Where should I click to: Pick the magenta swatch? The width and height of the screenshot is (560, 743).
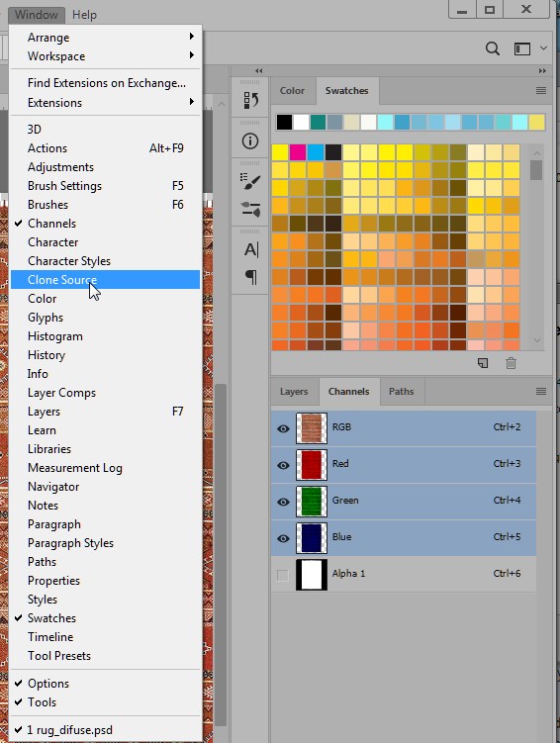[298, 152]
